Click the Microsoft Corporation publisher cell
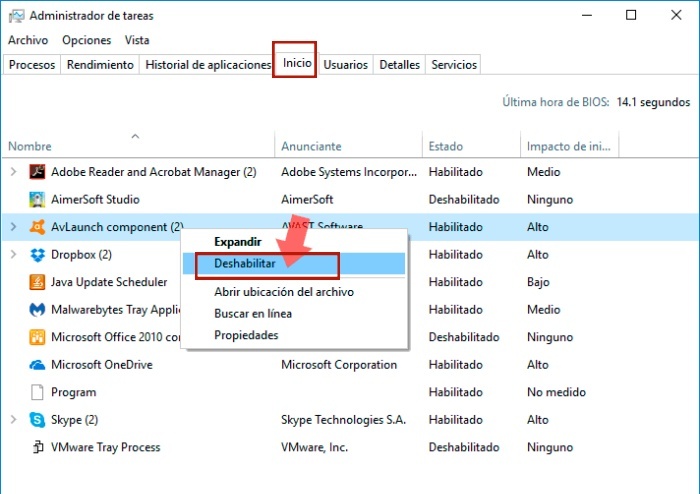Screen dimensions: 700x494 339,365
